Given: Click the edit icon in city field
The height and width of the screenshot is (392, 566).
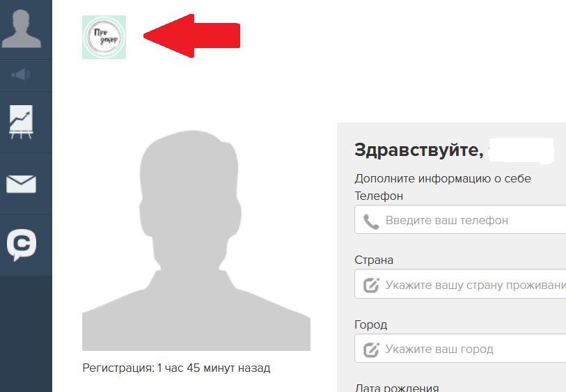Looking at the screenshot, I should coord(371,350).
